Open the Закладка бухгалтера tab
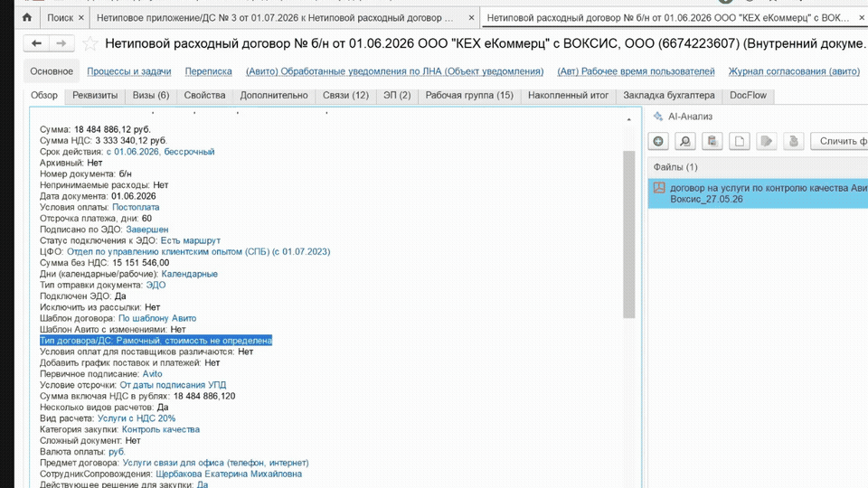This screenshot has width=868, height=488. click(x=669, y=95)
